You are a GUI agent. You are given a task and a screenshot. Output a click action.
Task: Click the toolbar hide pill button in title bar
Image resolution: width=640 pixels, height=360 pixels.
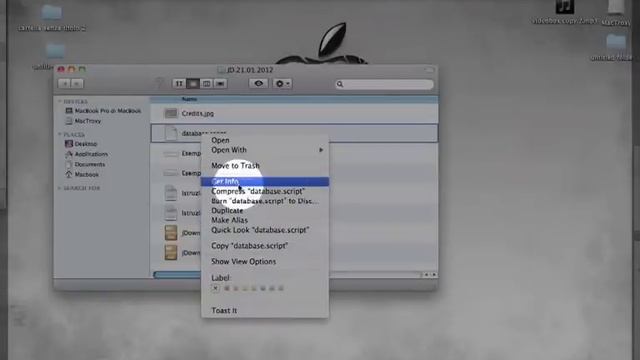(x=429, y=70)
